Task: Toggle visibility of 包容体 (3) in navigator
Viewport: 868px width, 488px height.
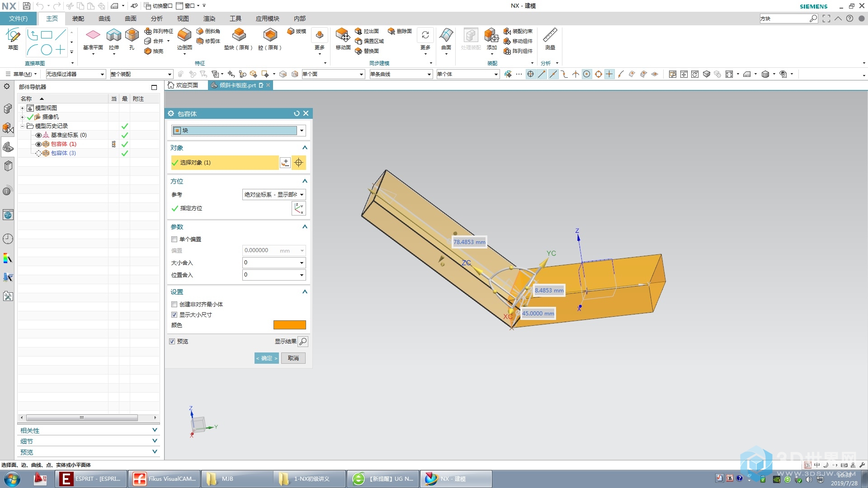Action: point(38,153)
